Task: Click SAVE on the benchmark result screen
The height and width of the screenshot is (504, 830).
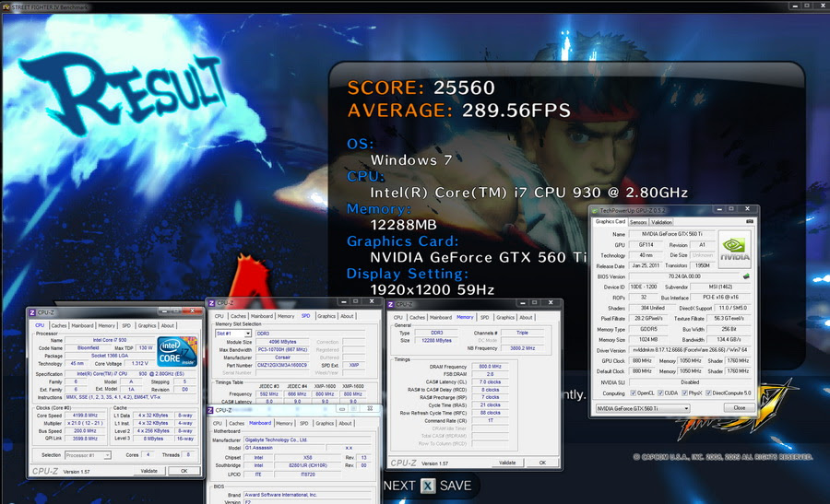Action: point(456,486)
